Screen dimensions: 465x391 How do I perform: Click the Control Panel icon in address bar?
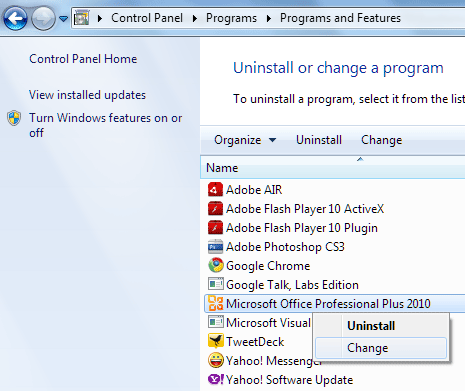coord(82,18)
